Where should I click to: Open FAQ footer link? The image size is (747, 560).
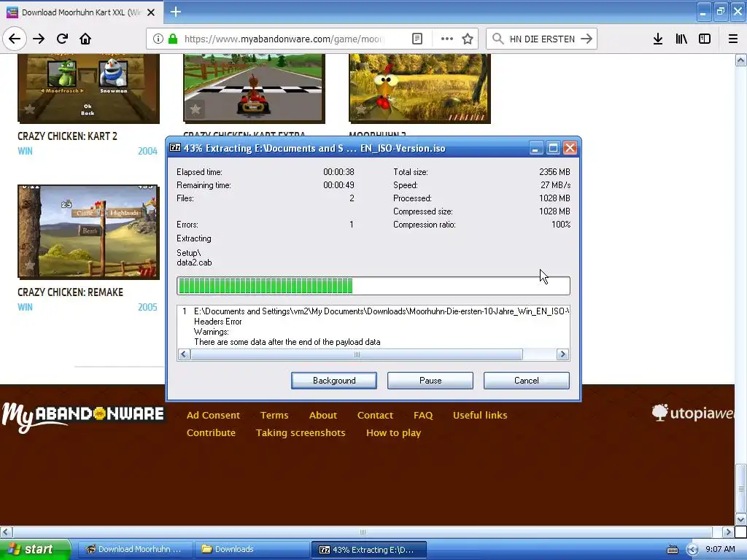(x=423, y=415)
